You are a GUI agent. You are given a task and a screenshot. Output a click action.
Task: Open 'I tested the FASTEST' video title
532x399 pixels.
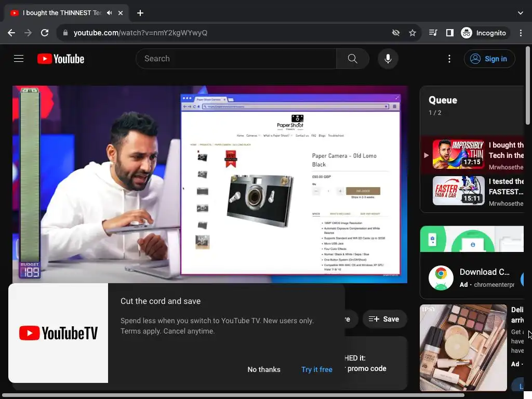tap(506, 187)
